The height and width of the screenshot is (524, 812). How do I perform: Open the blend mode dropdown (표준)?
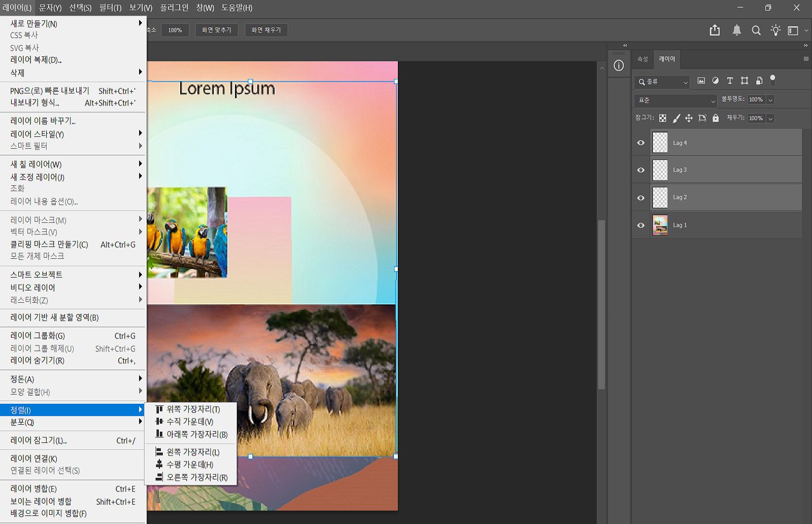(x=675, y=100)
